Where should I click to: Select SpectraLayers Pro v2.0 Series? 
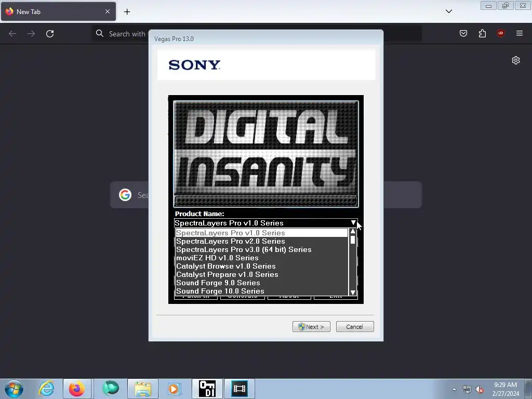coord(262,241)
